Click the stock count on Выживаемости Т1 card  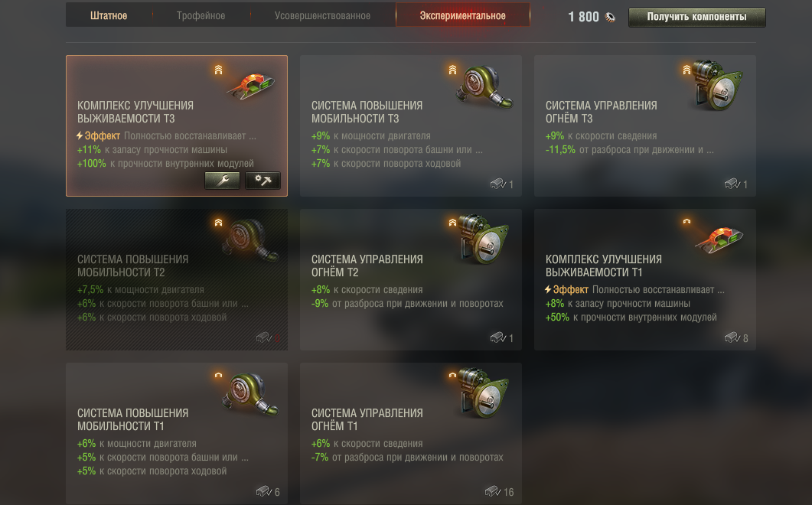tap(745, 338)
